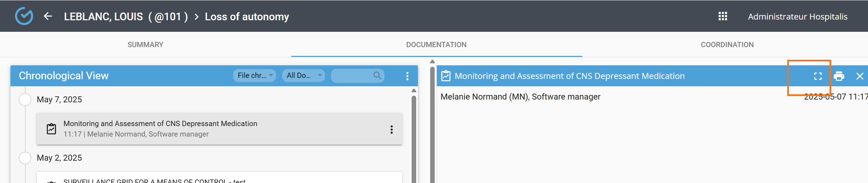Expand document panel to fullscreen

[x=818, y=76]
